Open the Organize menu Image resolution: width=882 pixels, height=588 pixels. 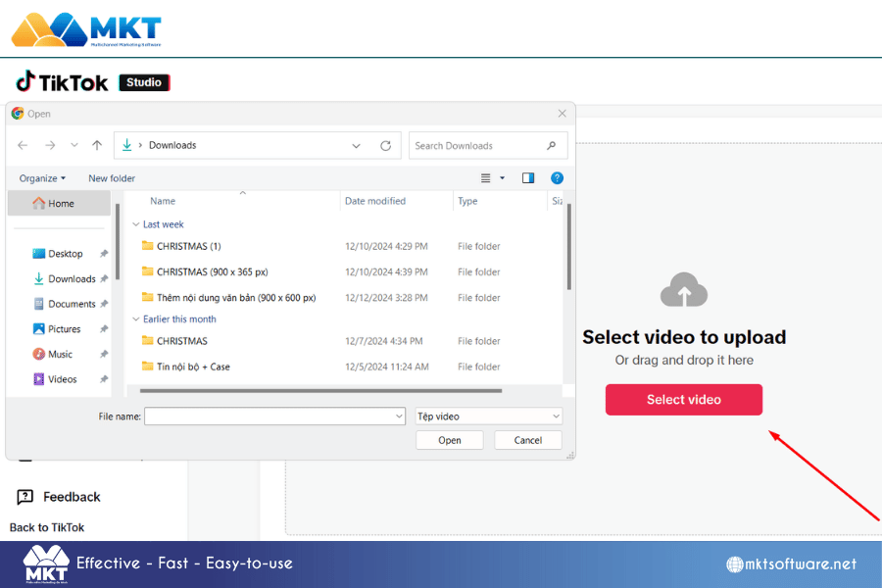(x=42, y=178)
